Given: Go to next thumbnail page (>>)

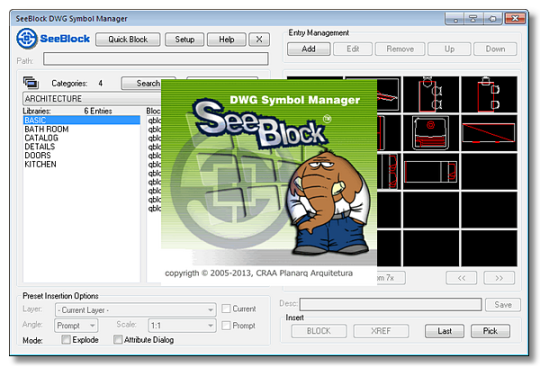Looking at the screenshot, I should (499, 278).
